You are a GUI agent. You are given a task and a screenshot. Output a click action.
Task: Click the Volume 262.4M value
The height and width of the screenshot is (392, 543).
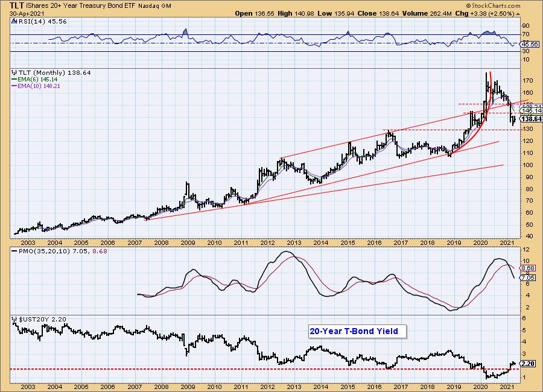pyautogui.click(x=427, y=13)
